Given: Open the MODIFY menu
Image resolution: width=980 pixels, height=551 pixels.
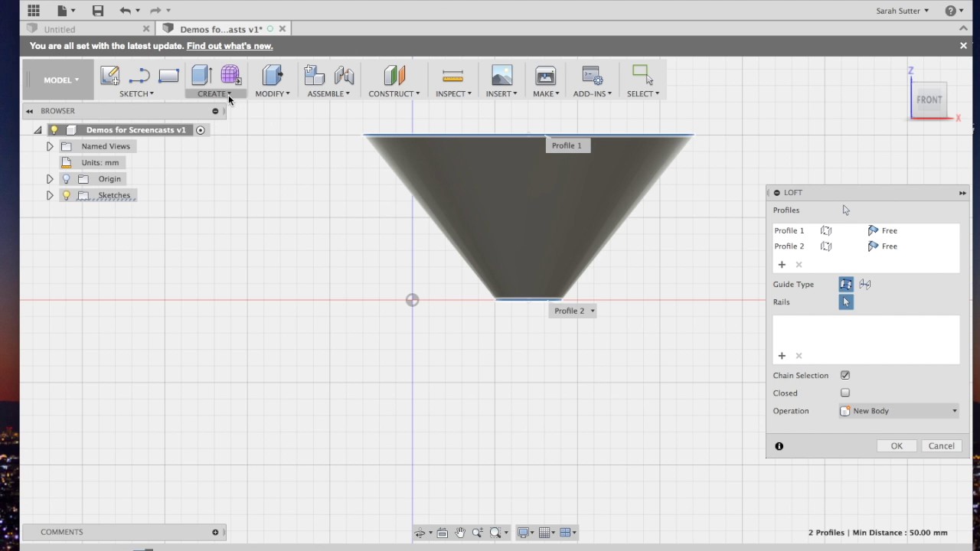Looking at the screenshot, I should click(x=272, y=93).
